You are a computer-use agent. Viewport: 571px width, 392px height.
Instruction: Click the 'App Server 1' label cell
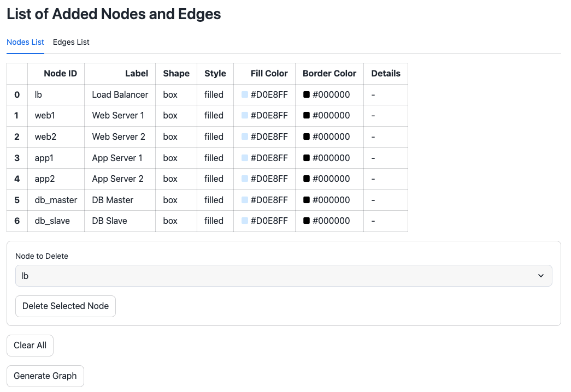pos(120,158)
